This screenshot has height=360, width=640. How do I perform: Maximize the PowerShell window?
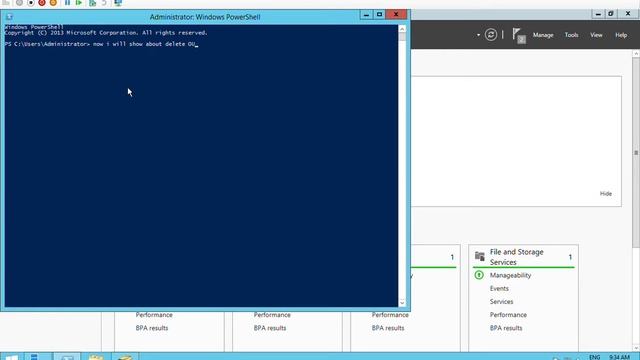pos(379,15)
